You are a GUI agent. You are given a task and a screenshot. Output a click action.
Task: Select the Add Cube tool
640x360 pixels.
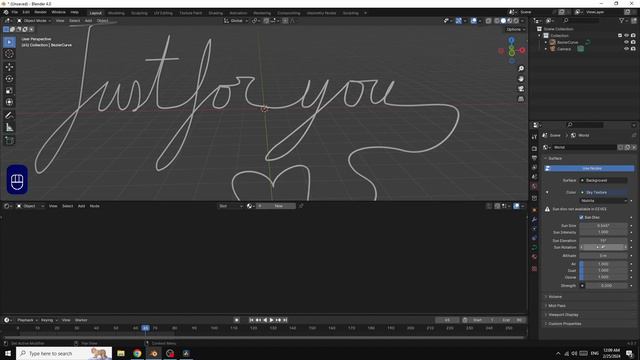[x=9, y=141]
